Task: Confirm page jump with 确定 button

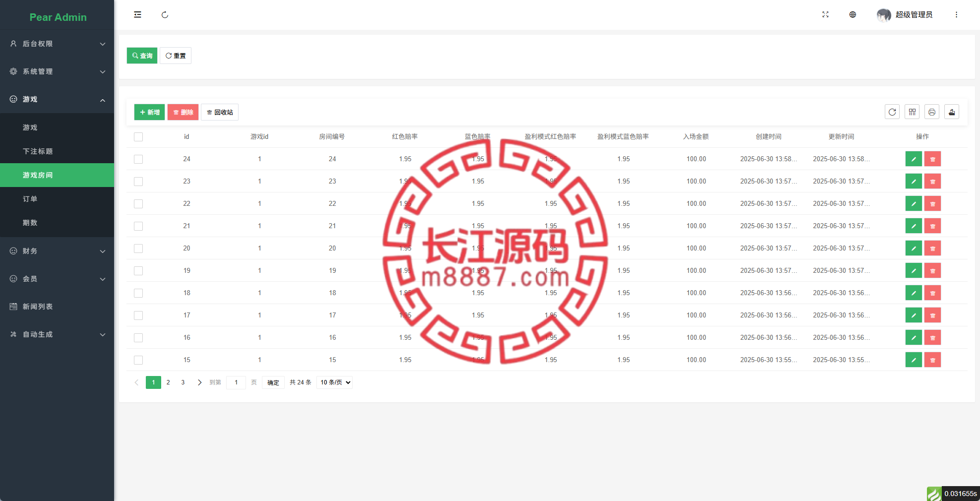Action: click(273, 382)
